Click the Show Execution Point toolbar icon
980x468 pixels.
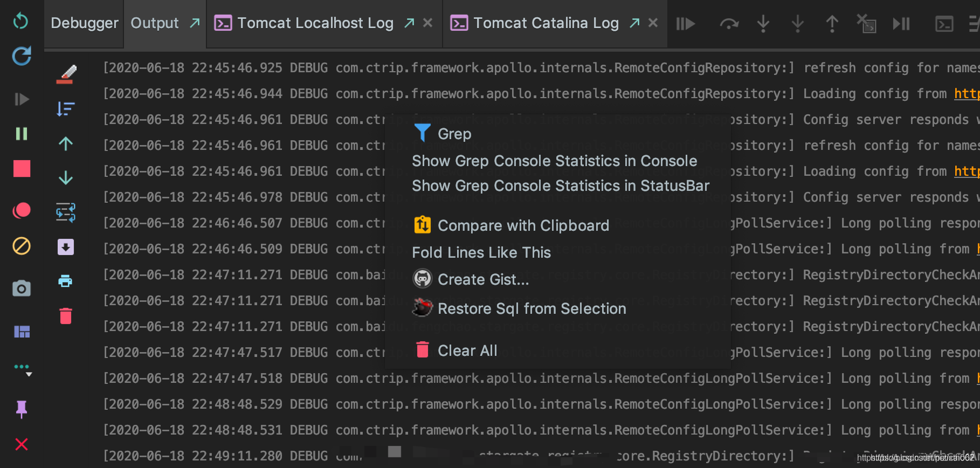coord(686,24)
